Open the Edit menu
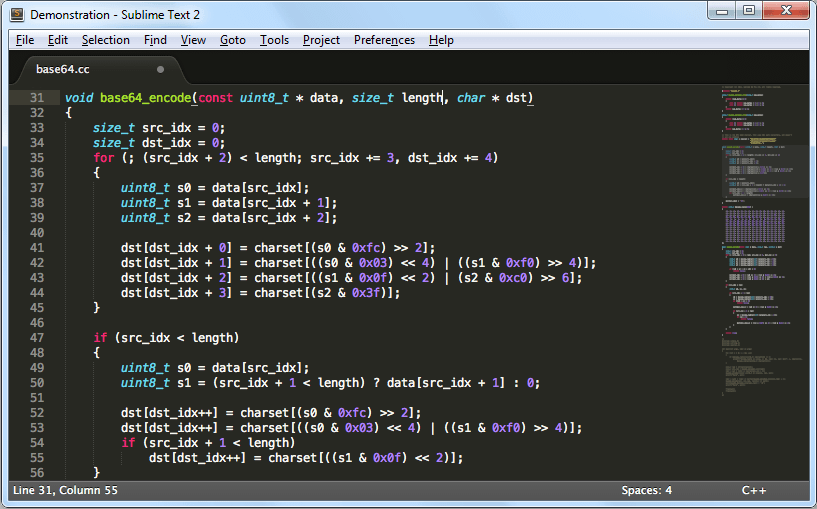 [58, 40]
